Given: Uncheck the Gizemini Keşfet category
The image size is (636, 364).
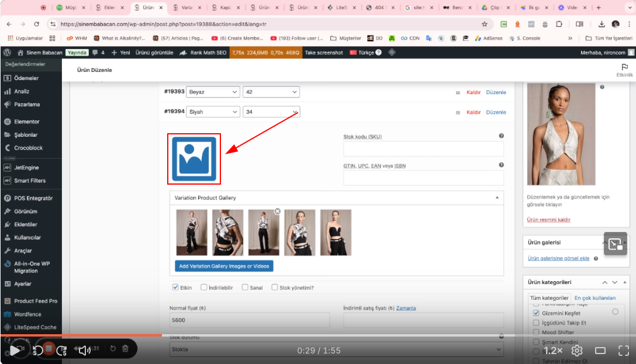Looking at the screenshot, I should click(536, 313).
